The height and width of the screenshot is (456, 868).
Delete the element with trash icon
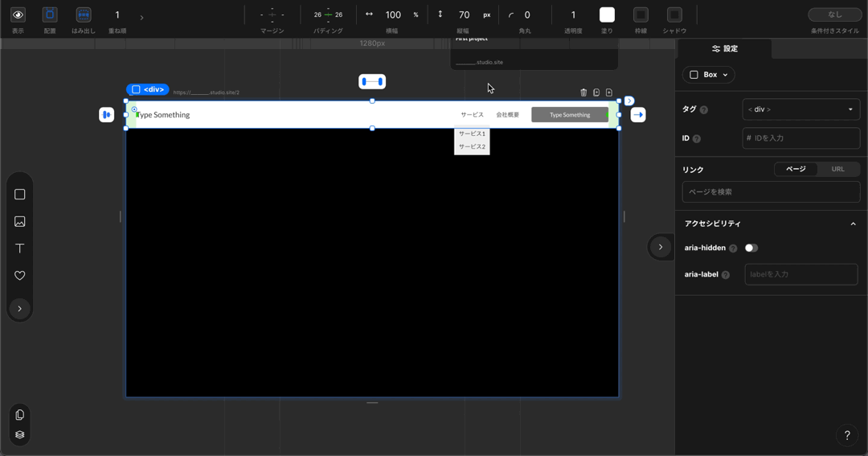[583, 92]
